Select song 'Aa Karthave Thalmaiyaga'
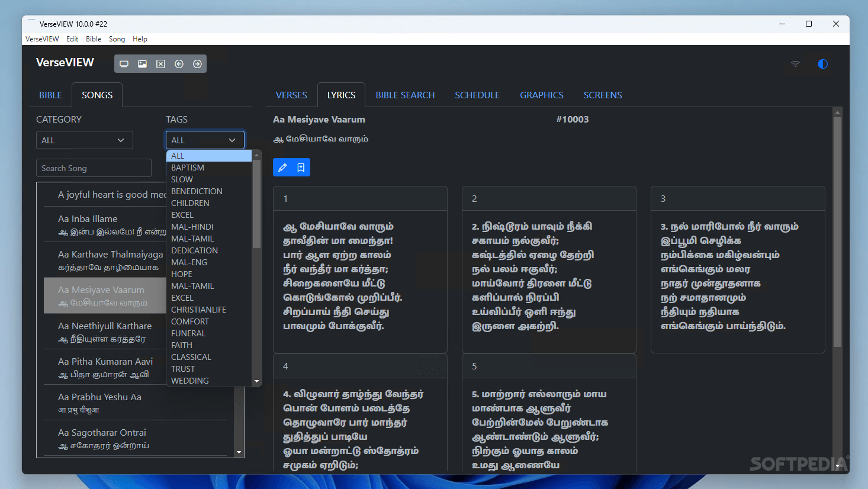Screen dimensions: 868x489 click(105, 260)
